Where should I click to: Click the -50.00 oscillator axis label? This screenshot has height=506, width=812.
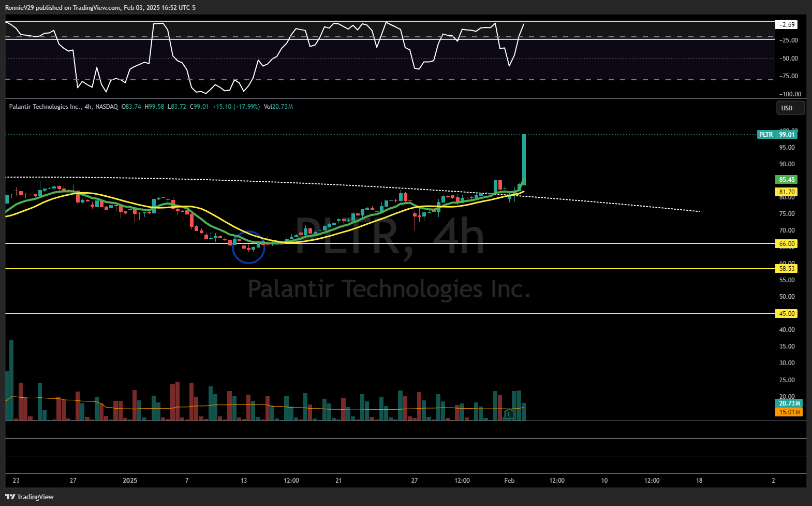(789, 59)
